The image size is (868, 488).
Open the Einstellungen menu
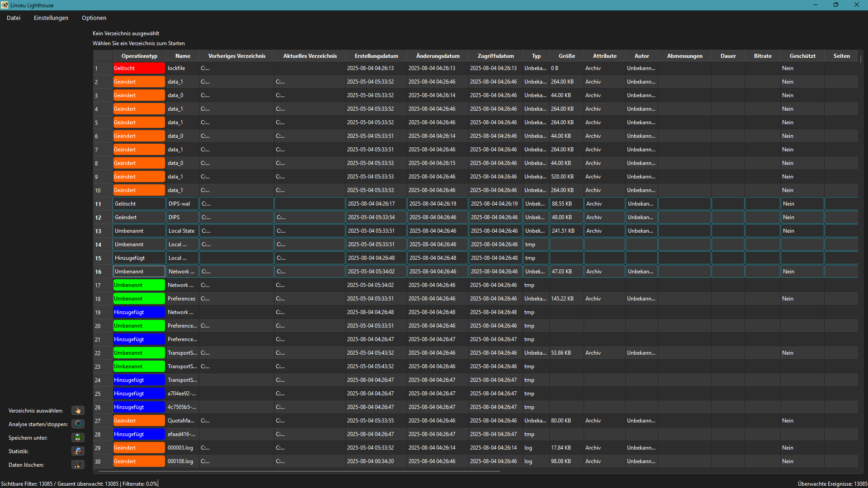pos(51,18)
